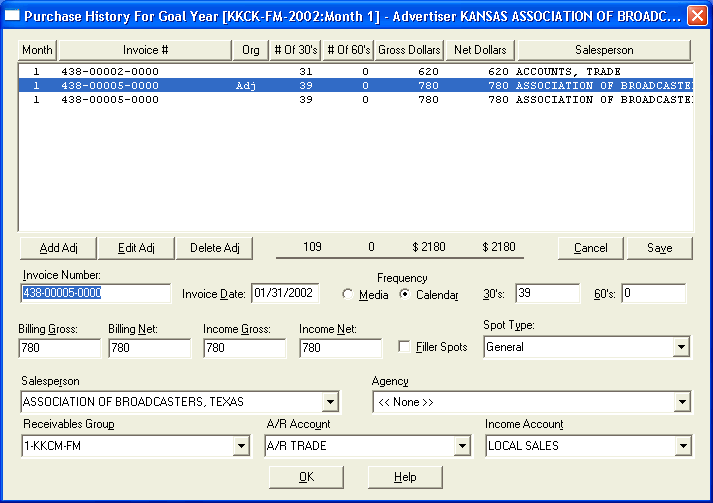Viewport: 713px width, 503px height.
Task: Click the Delete Adj button
Action: [x=214, y=248]
